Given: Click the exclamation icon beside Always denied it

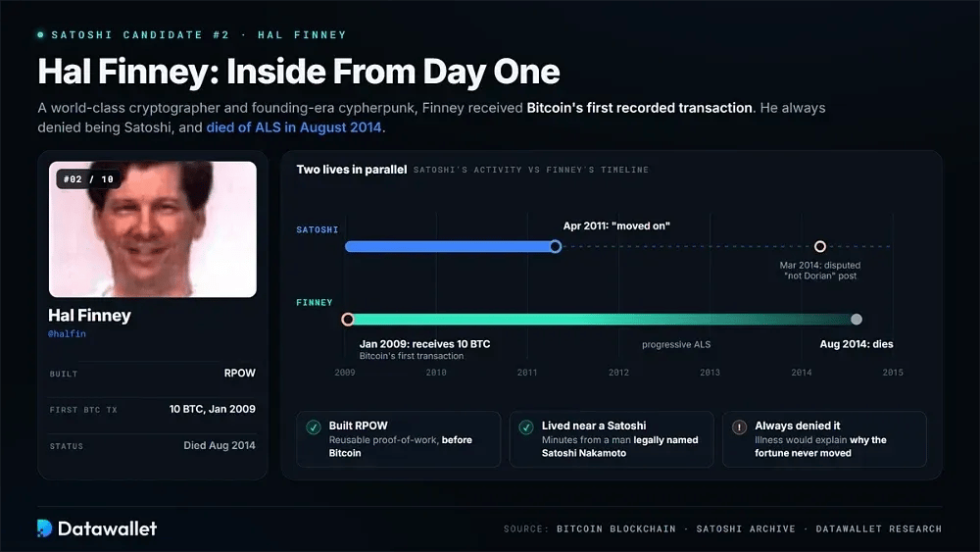Looking at the screenshot, I should (739, 427).
